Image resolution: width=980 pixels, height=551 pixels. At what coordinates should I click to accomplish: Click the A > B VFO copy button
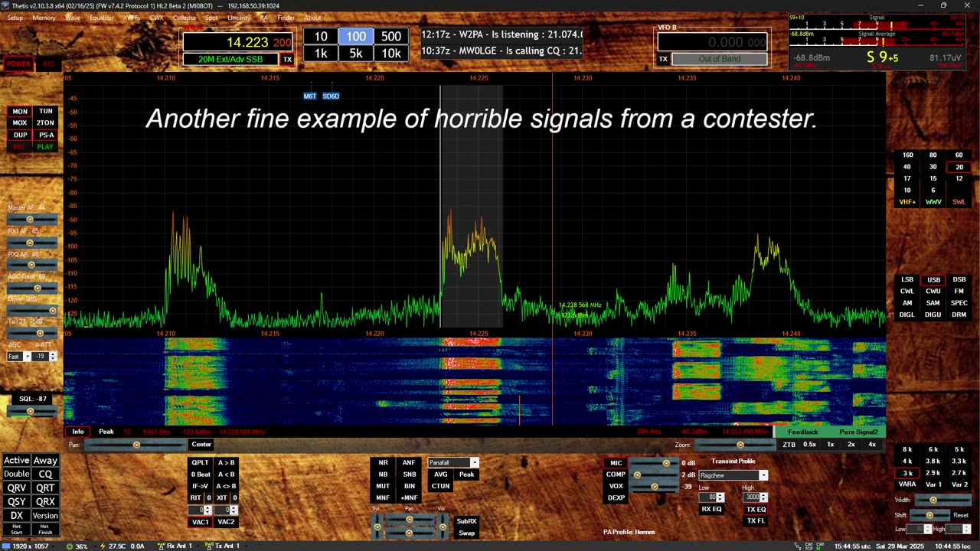(x=227, y=462)
